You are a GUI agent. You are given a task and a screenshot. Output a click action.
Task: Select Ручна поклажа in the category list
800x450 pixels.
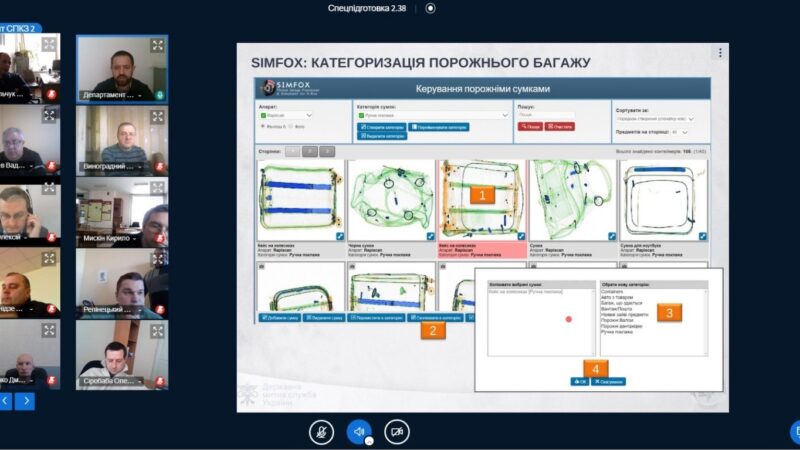tap(616, 332)
